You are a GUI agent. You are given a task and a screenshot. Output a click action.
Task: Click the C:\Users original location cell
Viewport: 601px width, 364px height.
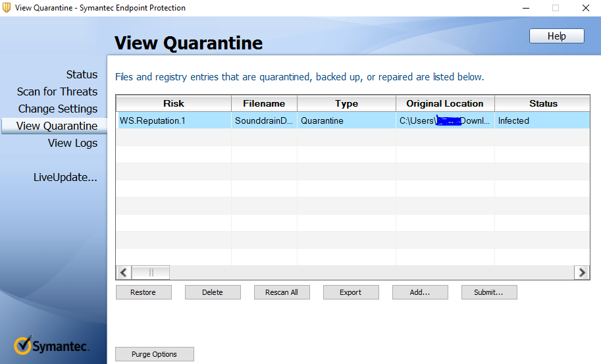coord(445,120)
